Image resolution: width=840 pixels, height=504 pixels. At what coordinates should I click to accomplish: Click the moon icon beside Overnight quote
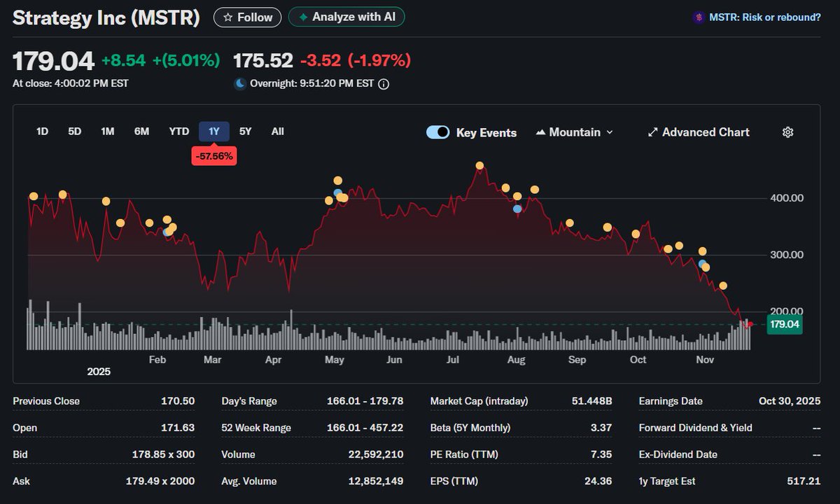coord(239,84)
